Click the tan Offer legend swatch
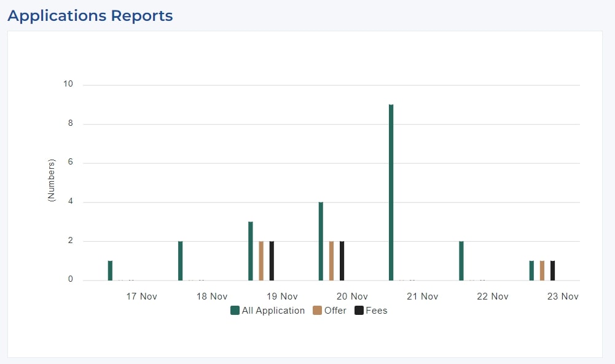The height and width of the screenshot is (364, 615). (317, 311)
